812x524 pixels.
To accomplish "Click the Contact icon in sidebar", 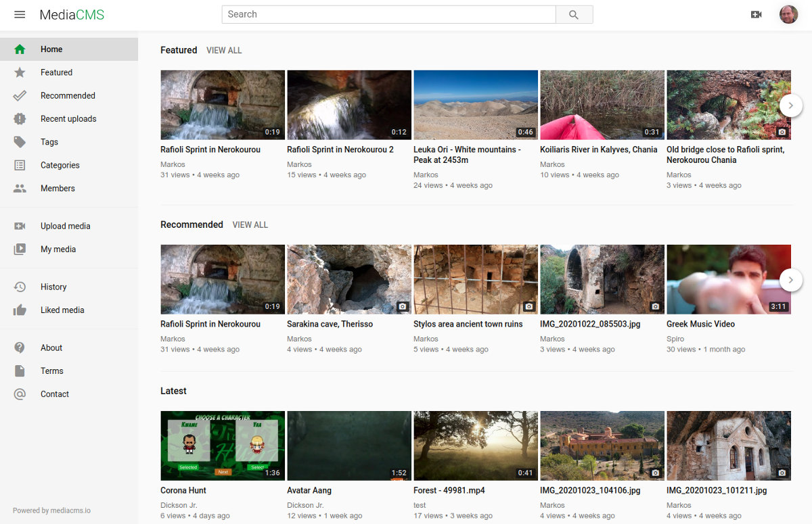I will pos(20,394).
